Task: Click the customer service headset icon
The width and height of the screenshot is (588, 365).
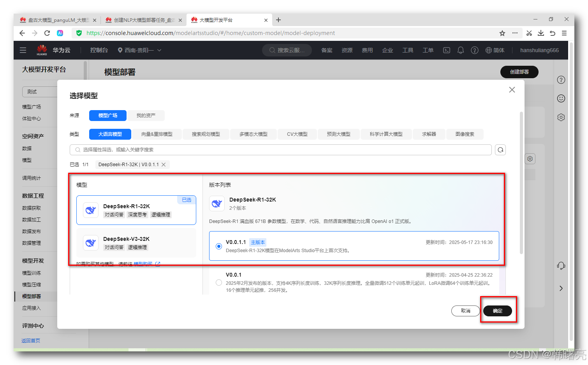Action: 561,266
